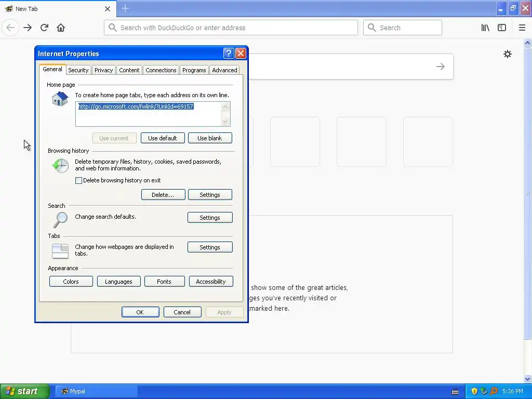Open the on-screen keyboard taskbar icon

click(x=455, y=392)
